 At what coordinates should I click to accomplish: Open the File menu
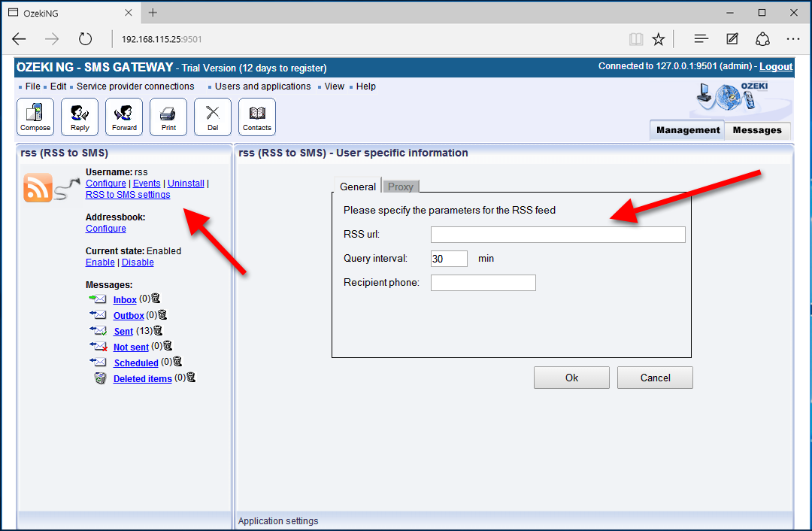tap(32, 86)
